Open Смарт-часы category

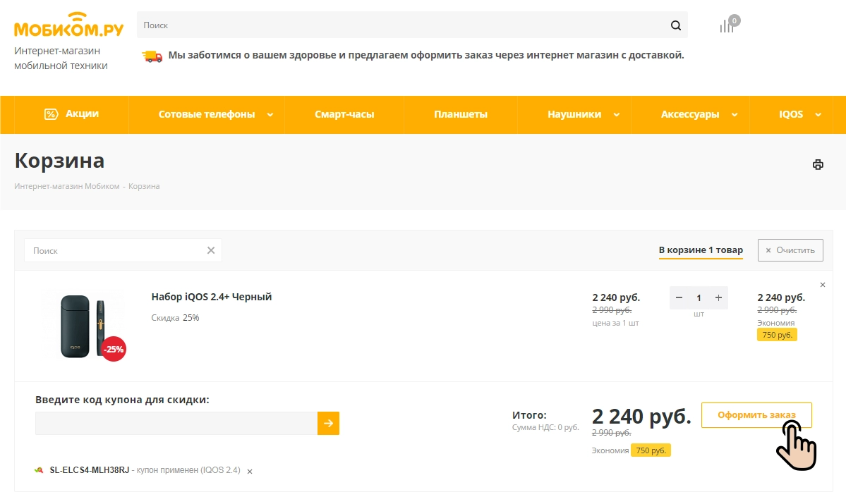[x=344, y=114]
